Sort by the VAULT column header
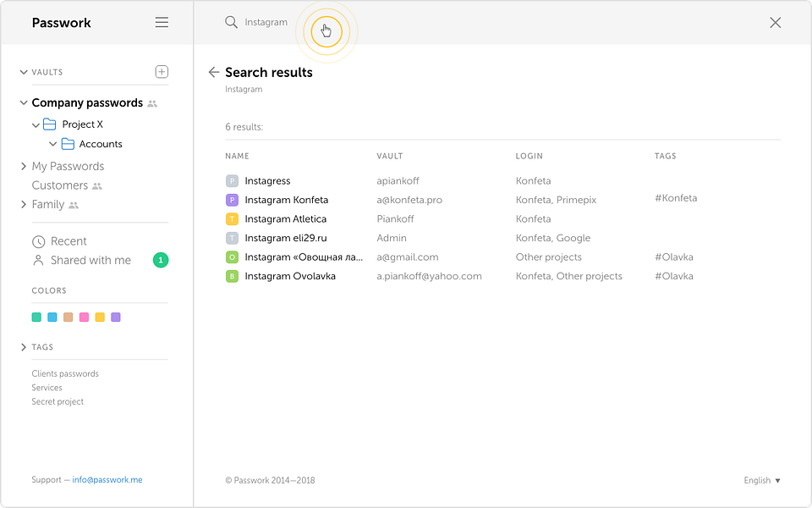Screen dimensions: 812x508 tap(389, 156)
